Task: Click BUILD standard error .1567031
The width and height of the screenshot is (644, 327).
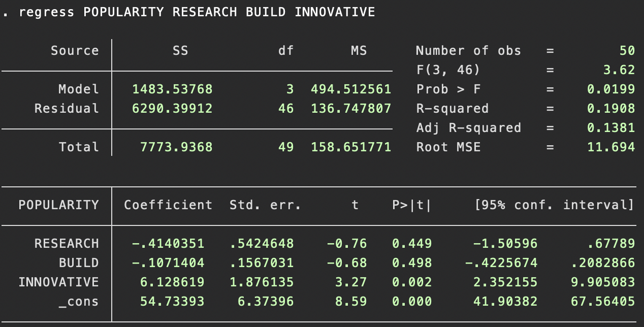Action: point(262,263)
